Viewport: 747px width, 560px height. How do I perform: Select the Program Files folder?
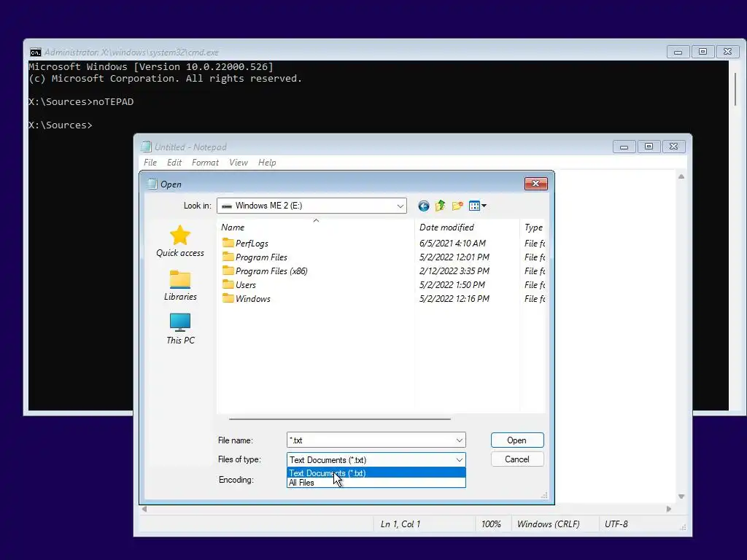click(x=255, y=257)
